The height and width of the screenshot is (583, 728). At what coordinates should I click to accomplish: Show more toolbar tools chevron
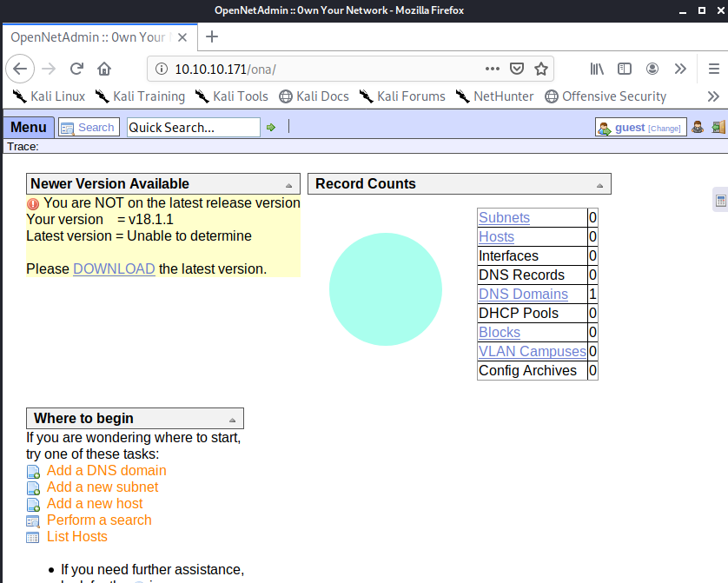[x=680, y=69]
